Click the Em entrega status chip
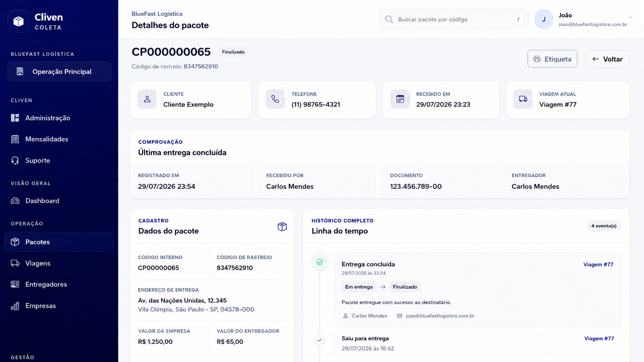Image resolution: width=644 pixels, height=362 pixels. [359, 287]
